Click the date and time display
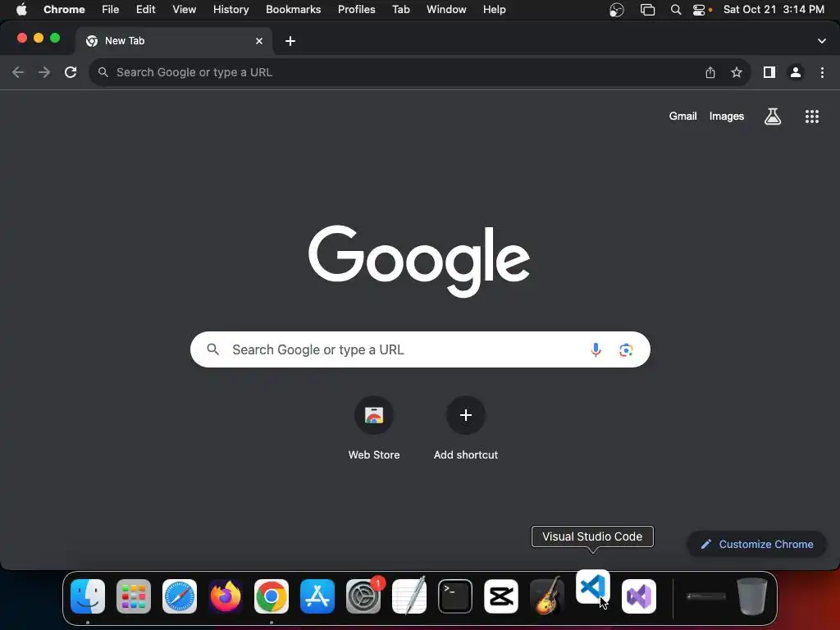840x630 pixels. tap(774, 10)
